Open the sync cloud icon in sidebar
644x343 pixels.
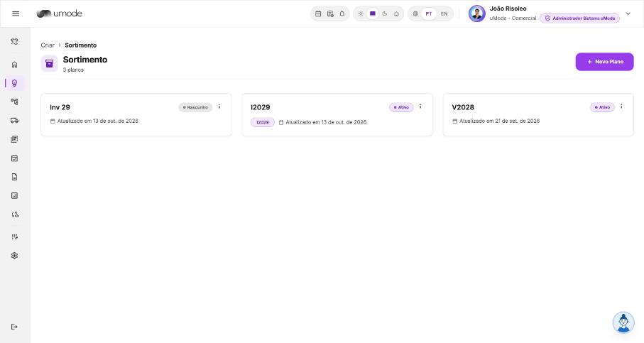tap(14, 214)
